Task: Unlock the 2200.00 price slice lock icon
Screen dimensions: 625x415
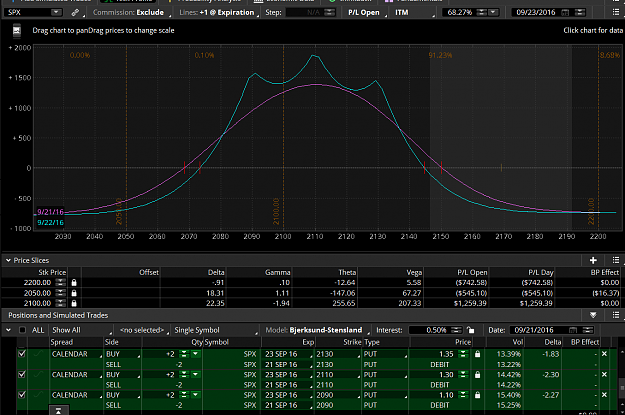Action: (74, 282)
